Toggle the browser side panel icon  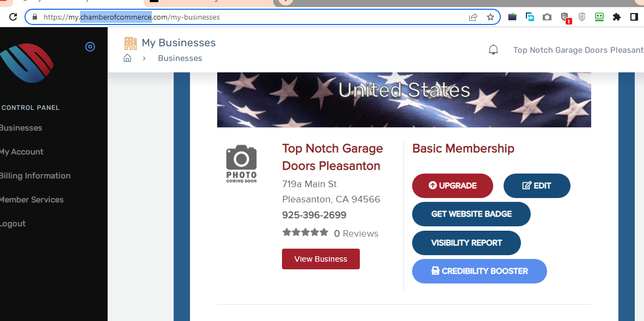634,17
